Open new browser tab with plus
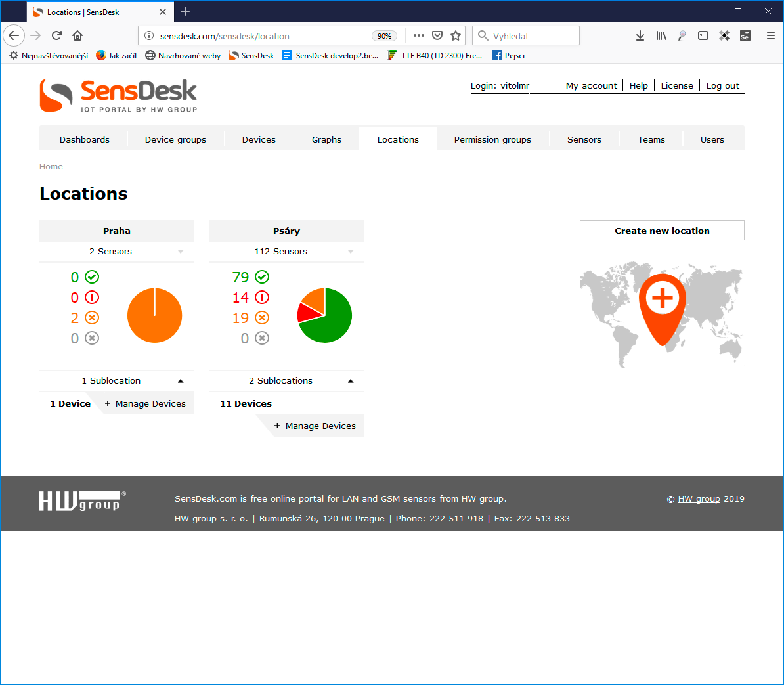 click(x=185, y=12)
